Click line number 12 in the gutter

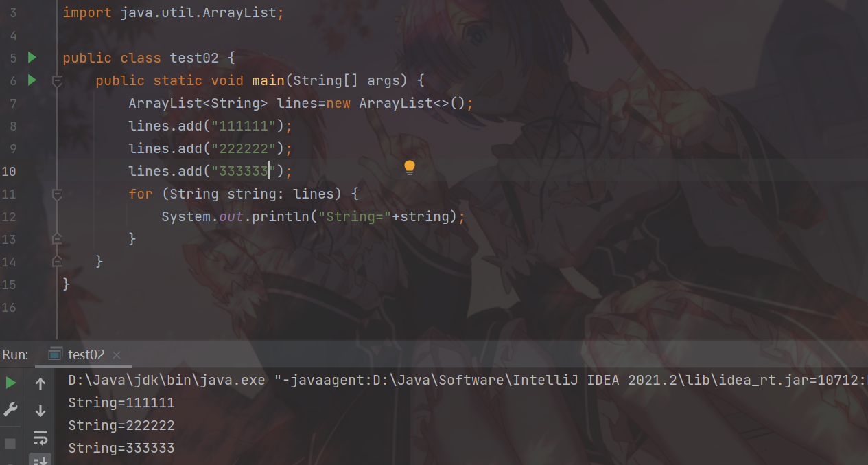(x=9, y=216)
